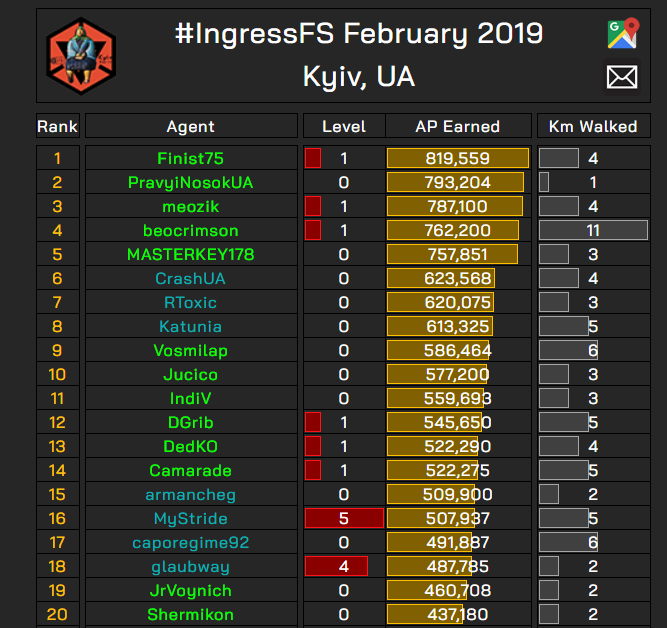Image resolution: width=667 pixels, height=628 pixels.
Task: Sort by AP Earned column header
Action: point(457,126)
